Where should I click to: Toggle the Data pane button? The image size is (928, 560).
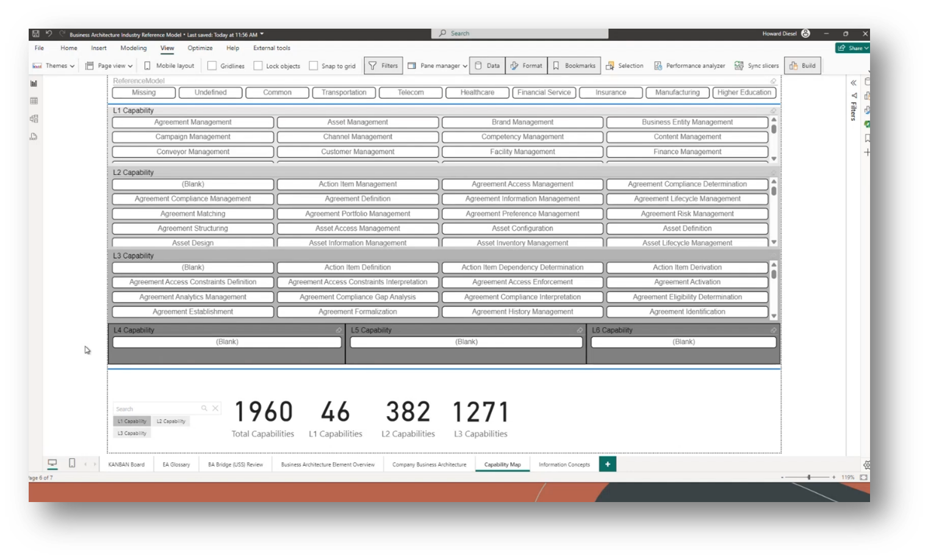coord(487,66)
